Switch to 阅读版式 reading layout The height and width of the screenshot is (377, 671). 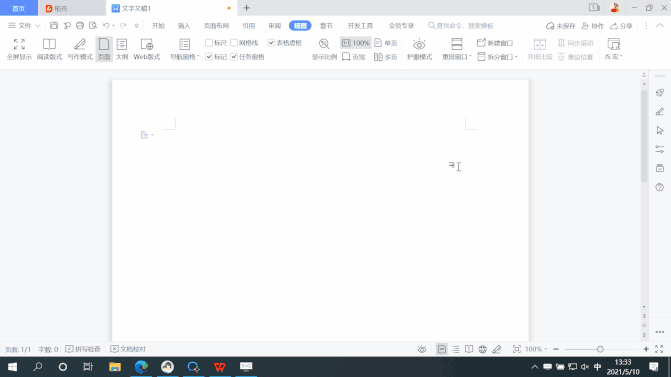[x=49, y=49]
